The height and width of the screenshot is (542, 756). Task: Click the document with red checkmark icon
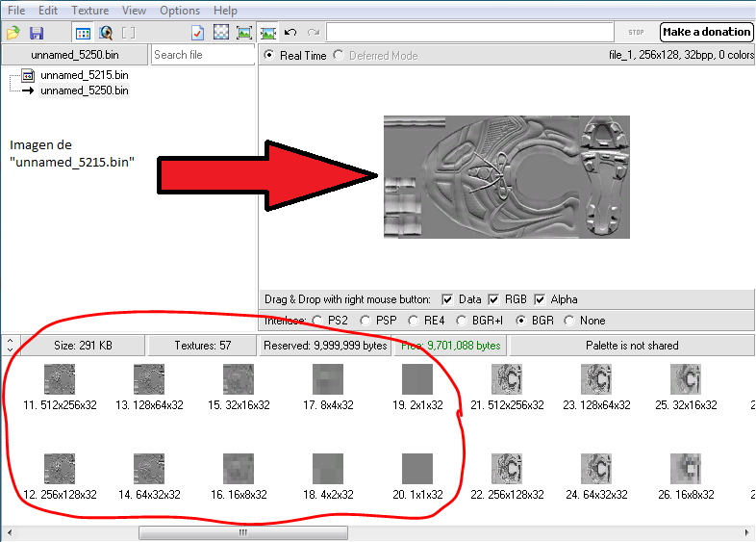coord(197,33)
